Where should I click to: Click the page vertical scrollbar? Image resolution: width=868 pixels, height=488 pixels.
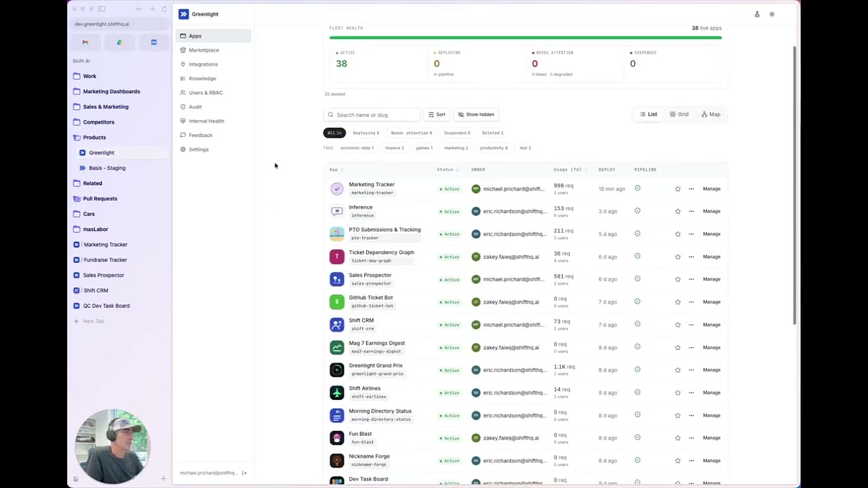pyautogui.click(x=795, y=186)
